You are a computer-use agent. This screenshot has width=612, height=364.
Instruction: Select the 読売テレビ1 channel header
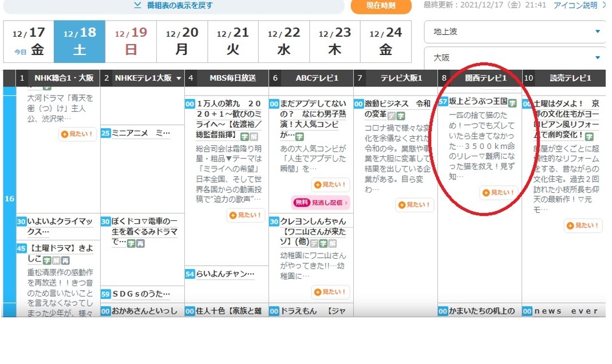click(x=564, y=78)
